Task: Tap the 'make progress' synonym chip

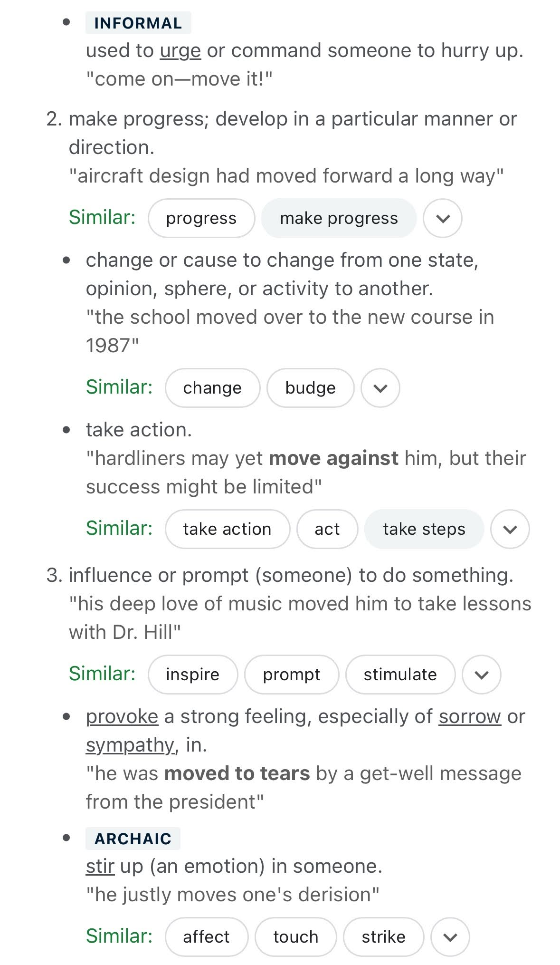Action: tap(339, 218)
